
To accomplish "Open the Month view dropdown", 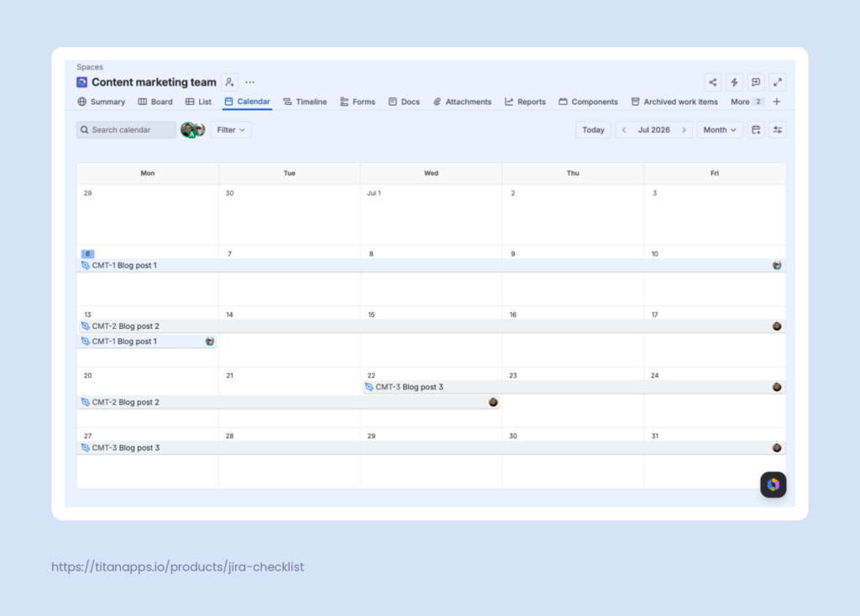I will point(720,130).
